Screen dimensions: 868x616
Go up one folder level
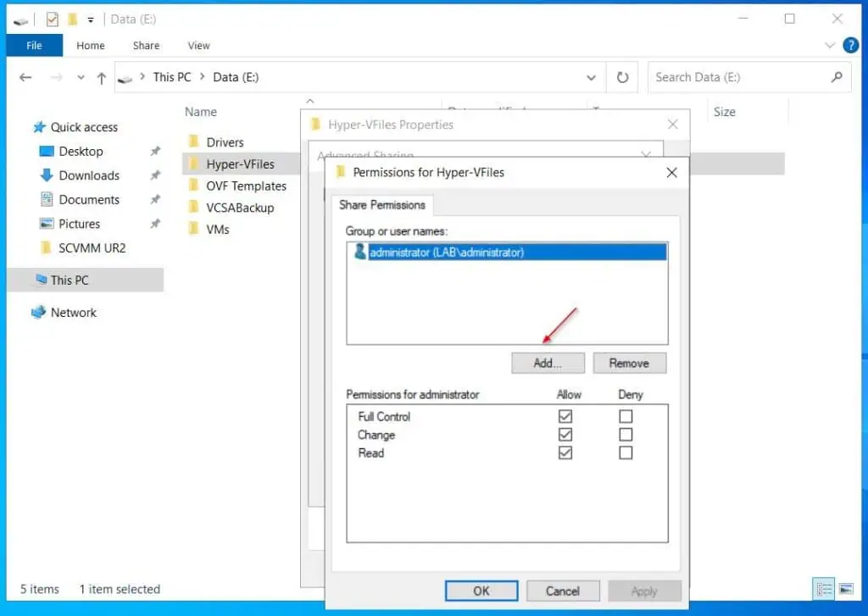tap(102, 78)
